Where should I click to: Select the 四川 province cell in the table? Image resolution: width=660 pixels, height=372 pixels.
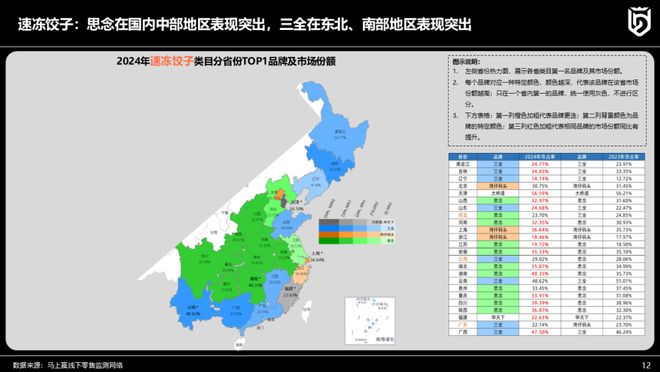tap(463, 303)
